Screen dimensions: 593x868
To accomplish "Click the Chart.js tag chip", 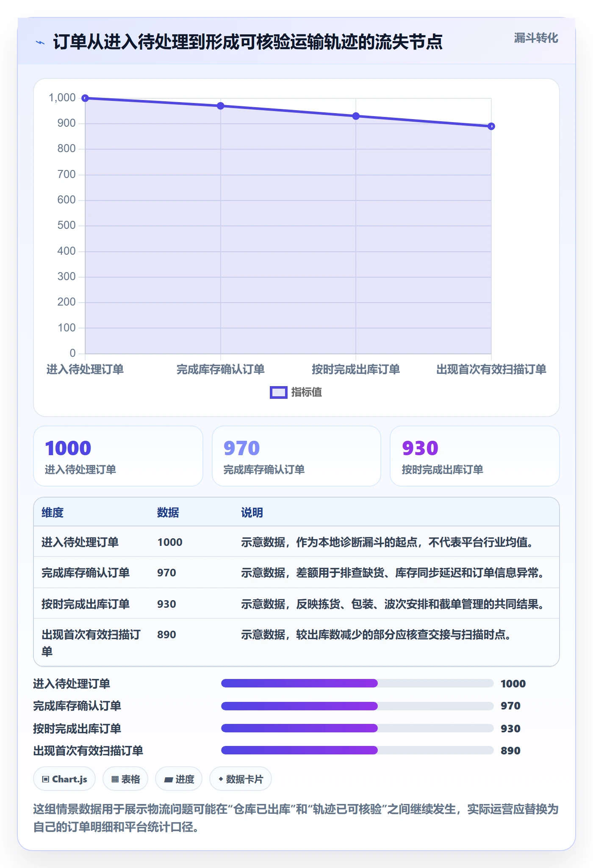I will (x=64, y=779).
